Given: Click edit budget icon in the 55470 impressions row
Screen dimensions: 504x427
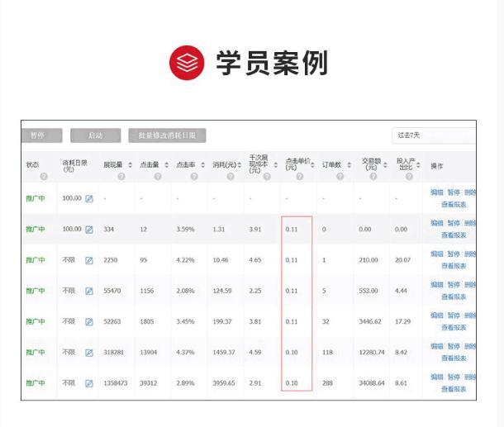Looking at the screenshot, I should 89,291.
